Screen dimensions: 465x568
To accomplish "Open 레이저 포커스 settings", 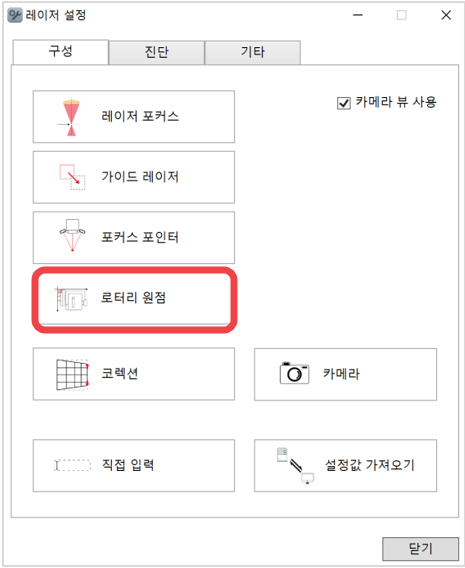I will 134,117.
